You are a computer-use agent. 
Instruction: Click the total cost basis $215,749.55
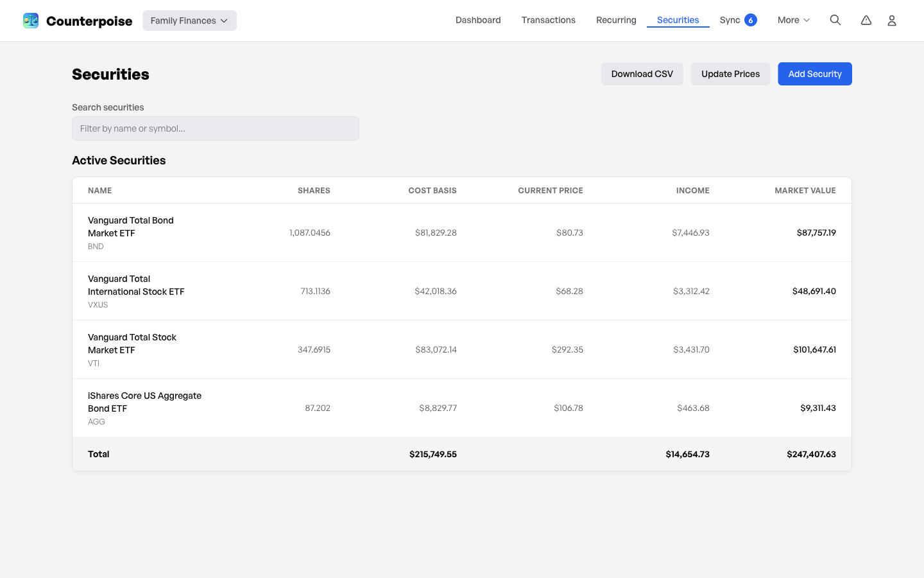(x=433, y=454)
